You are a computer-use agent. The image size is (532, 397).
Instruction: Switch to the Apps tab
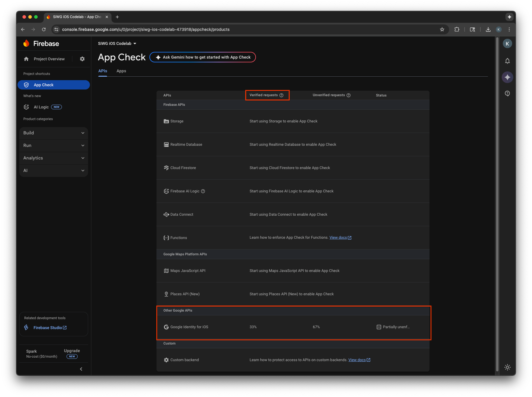(x=121, y=71)
